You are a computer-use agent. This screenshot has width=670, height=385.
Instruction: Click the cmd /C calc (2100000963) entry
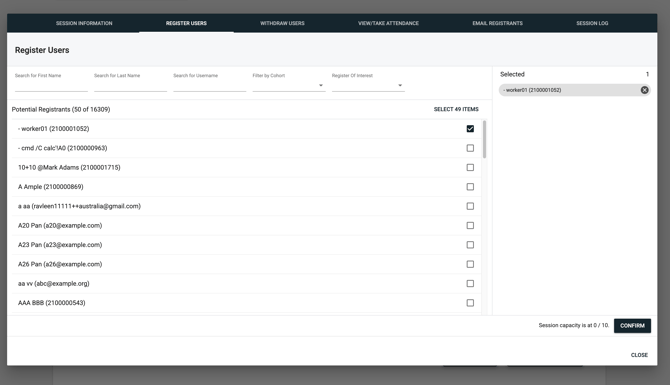tap(62, 148)
